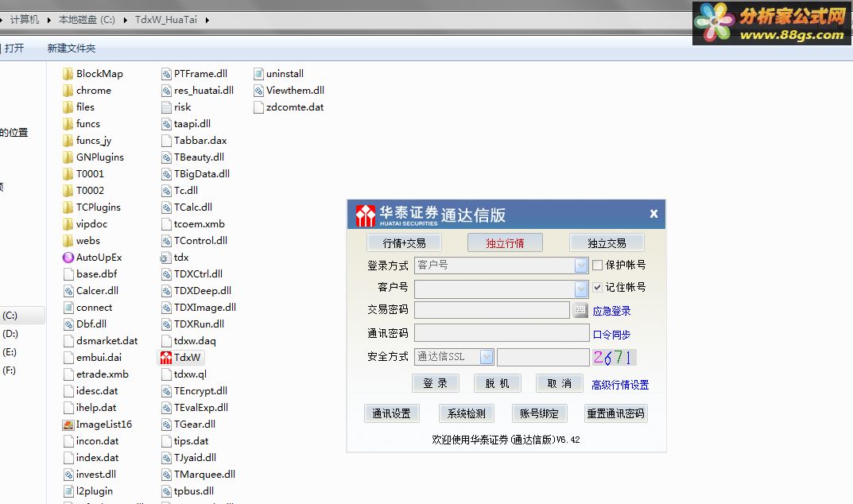Open the 应急登录 link
The height and width of the screenshot is (504, 853).
(611, 311)
